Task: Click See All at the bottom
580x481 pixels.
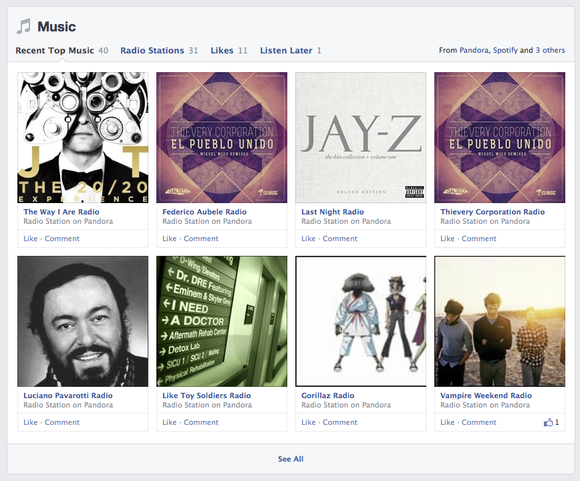Action: [291, 459]
